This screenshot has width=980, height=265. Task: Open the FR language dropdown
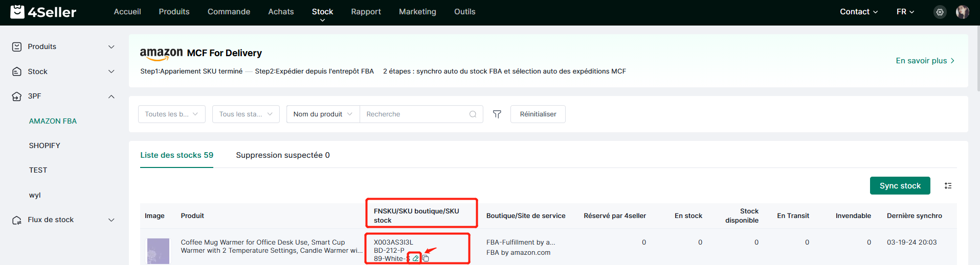pyautogui.click(x=905, y=12)
